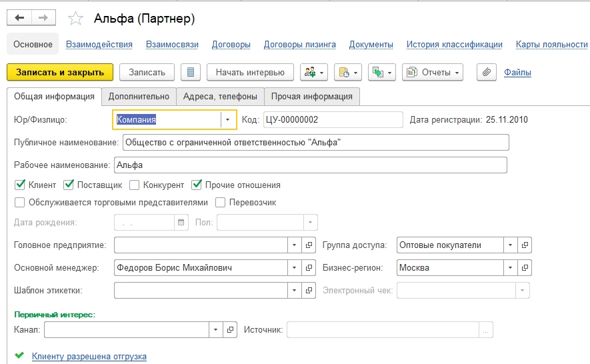Click the Рабочее наименование input field
The width and height of the screenshot is (590, 364).
coord(310,165)
